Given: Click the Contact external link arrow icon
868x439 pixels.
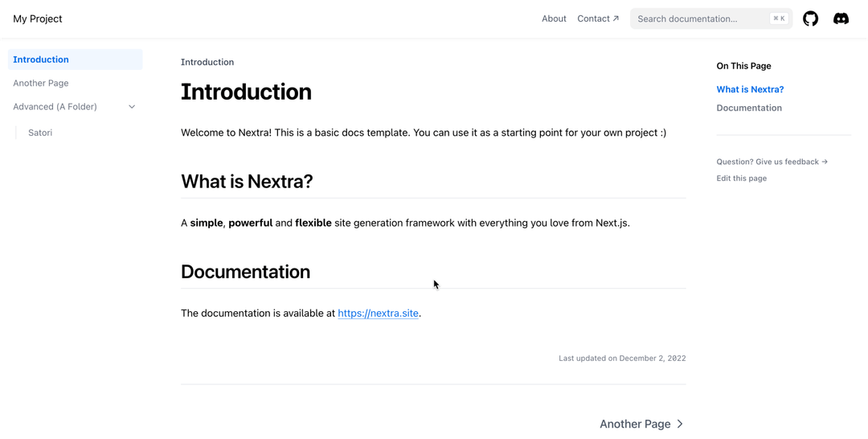Looking at the screenshot, I should tap(616, 18).
